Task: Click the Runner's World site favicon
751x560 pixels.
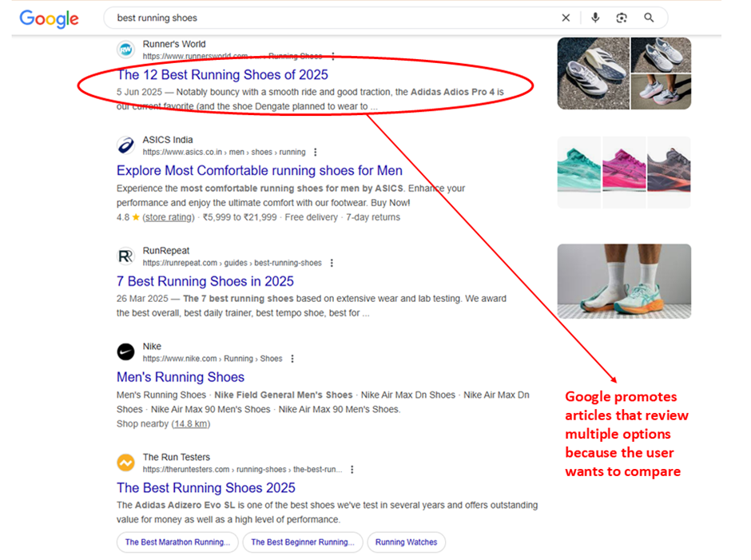Action: coord(125,50)
